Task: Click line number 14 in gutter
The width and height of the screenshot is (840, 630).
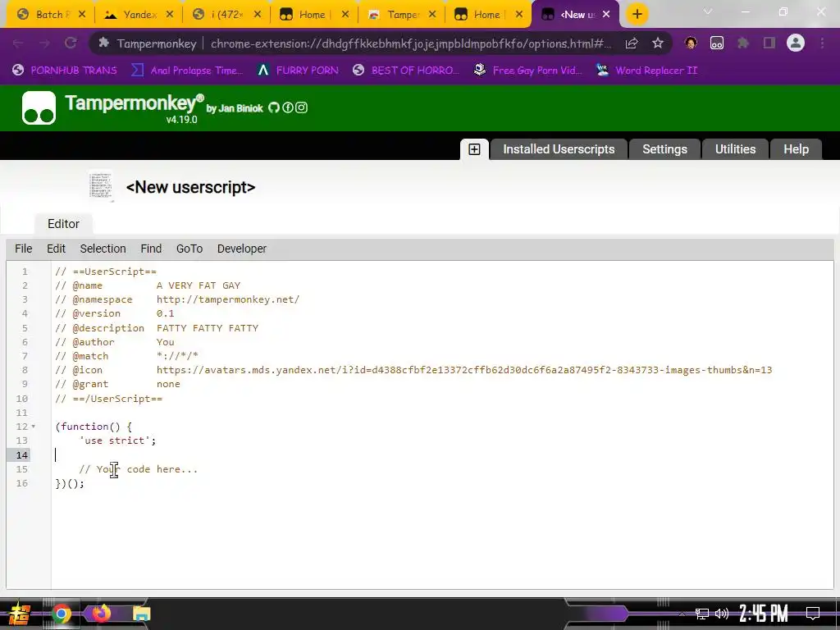Action: tap(22, 454)
